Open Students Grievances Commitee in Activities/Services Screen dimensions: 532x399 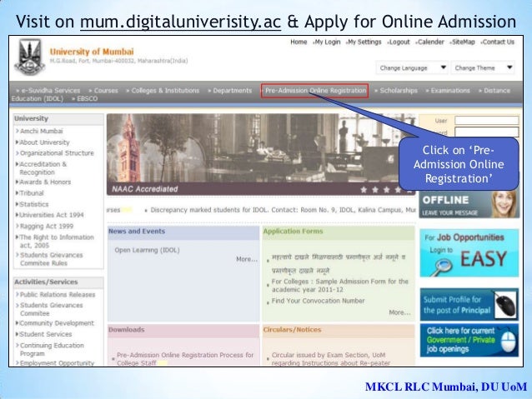tap(49, 309)
